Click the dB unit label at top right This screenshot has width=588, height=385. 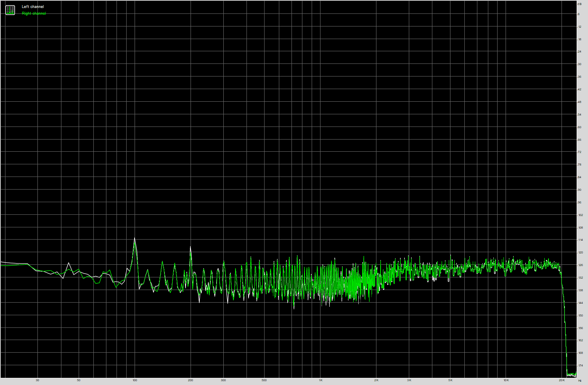(x=580, y=3)
